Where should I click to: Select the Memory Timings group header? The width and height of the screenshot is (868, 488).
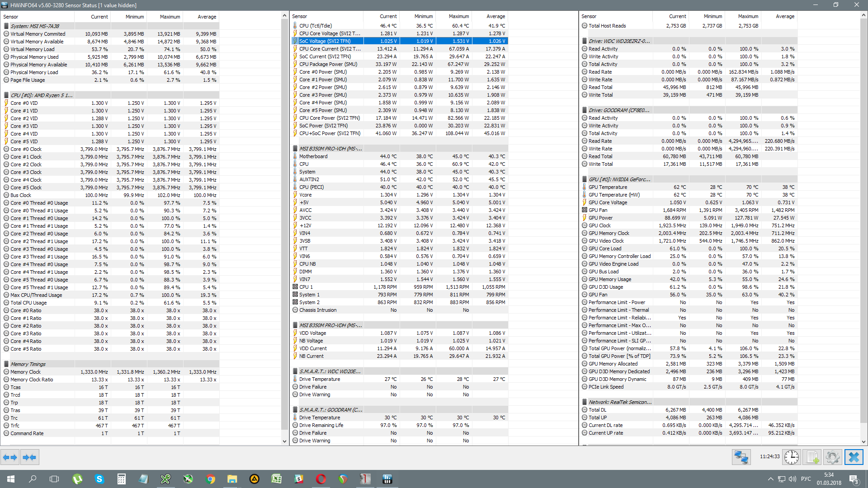(28, 364)
